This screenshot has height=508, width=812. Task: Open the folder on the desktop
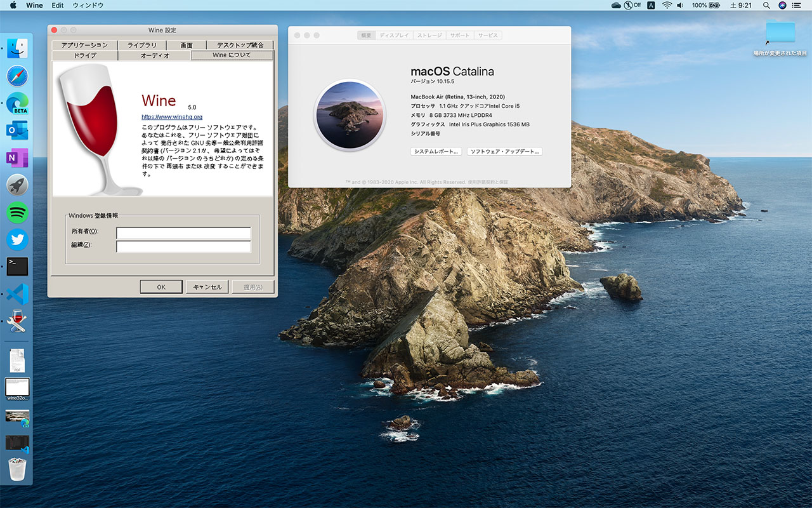pos(780,34)
